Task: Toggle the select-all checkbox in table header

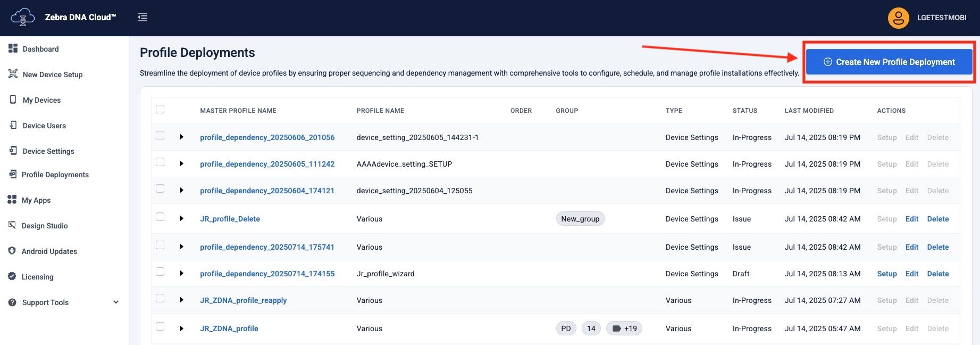Action: [x=160, y=110]
